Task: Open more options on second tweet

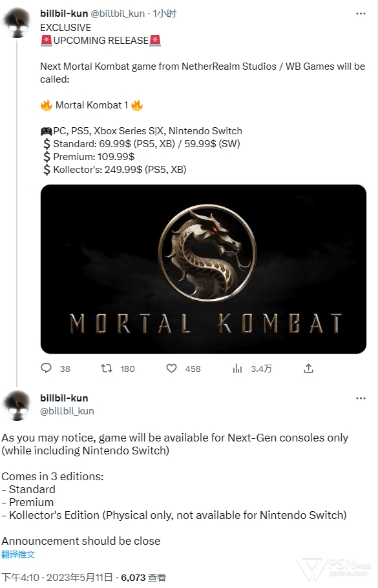Action: click(x=361, y=398)
